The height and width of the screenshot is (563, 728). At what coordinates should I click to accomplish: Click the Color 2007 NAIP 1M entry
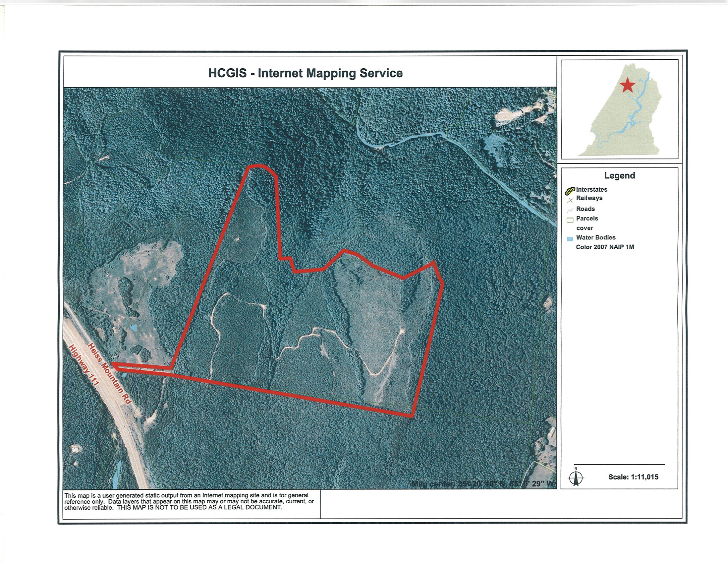click(x=605, y=247)
